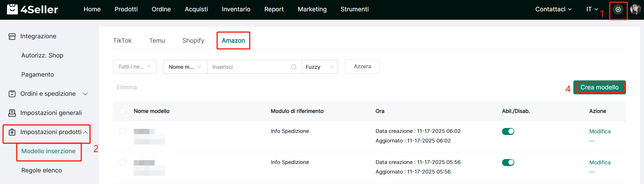Click the user profile avatar
Viewport: 644px width, 184px height.
coord(635,9)
